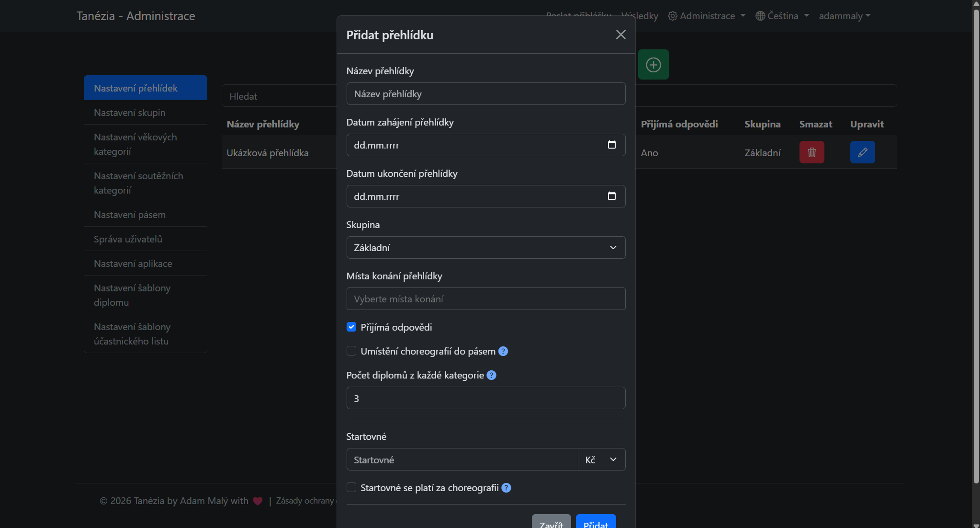Viewport: 980px width, 528px height.
Task: Open the Kč currency dropdown
Action: click(x=601, y=459)
